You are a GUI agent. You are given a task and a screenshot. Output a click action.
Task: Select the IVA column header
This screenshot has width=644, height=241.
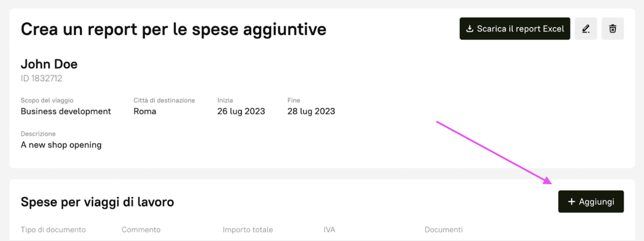click(x=329, y=230)
